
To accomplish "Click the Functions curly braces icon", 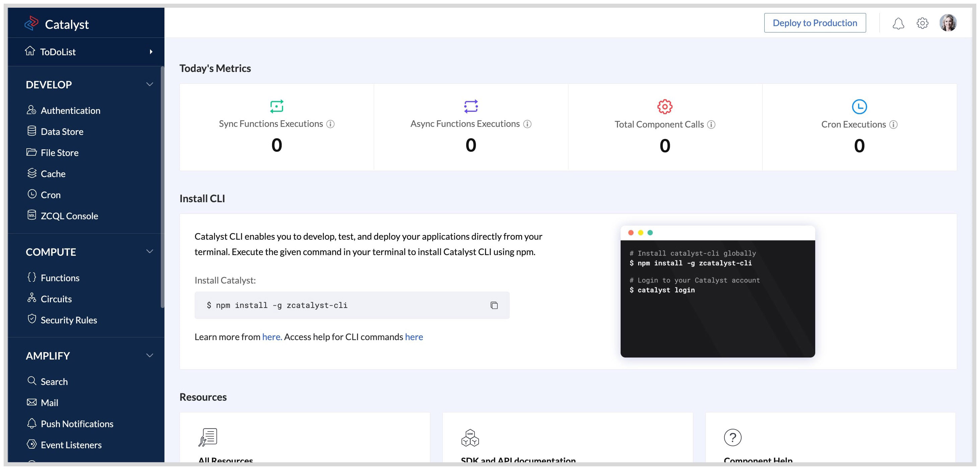I will (31, 277).
